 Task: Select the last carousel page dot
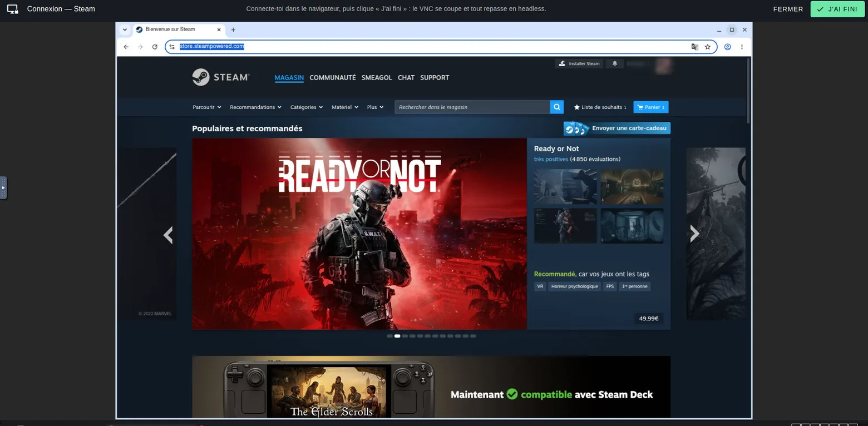click(473, 336)
